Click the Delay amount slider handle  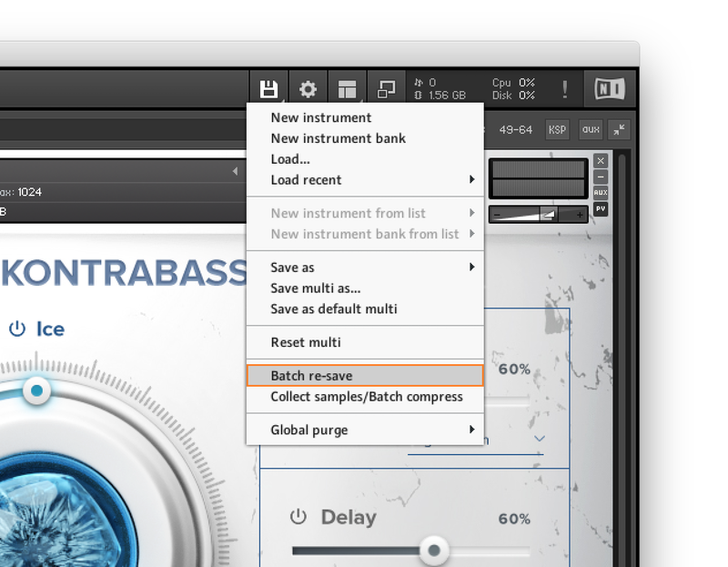(x=434, y=551)
